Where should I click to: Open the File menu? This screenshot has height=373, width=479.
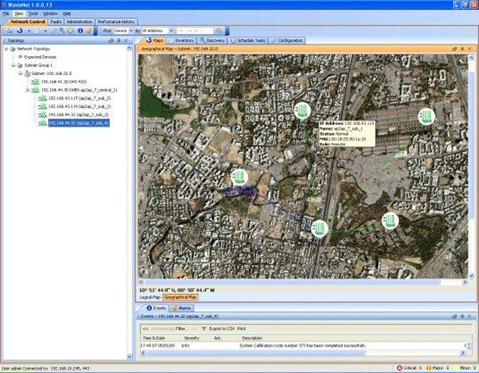pyautogui.click(x=6, y=14)
